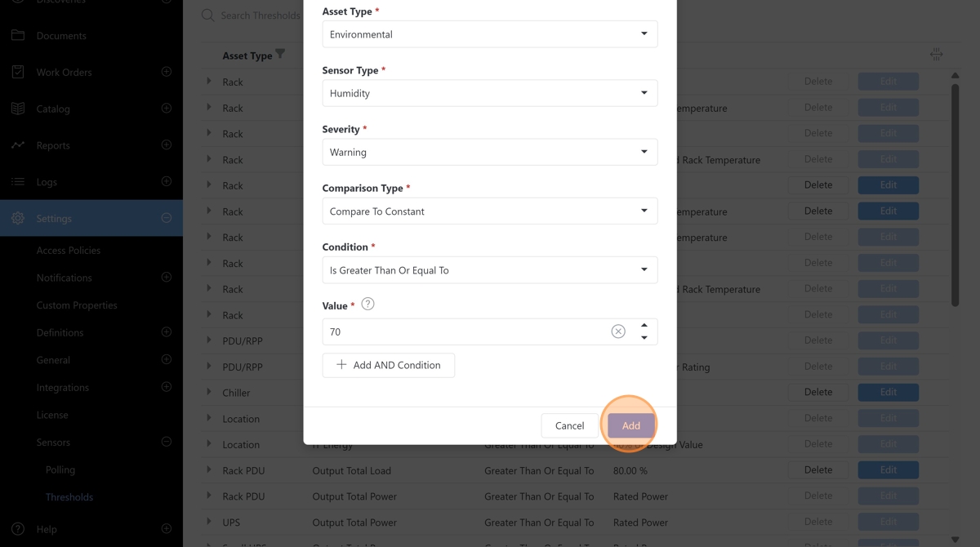
Task: Click the Add AND Condition button
Action: click(389, 365)
